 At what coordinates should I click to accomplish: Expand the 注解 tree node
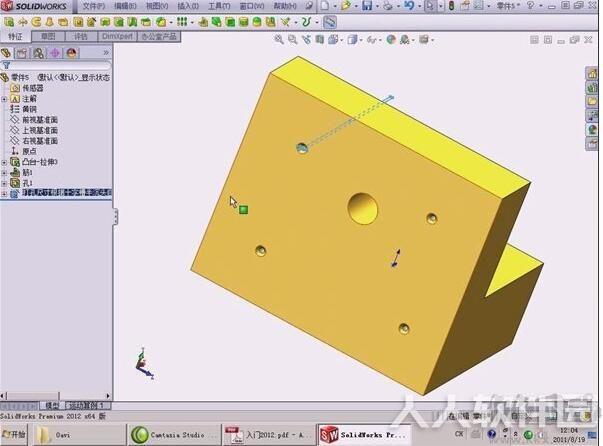[4, 99]
